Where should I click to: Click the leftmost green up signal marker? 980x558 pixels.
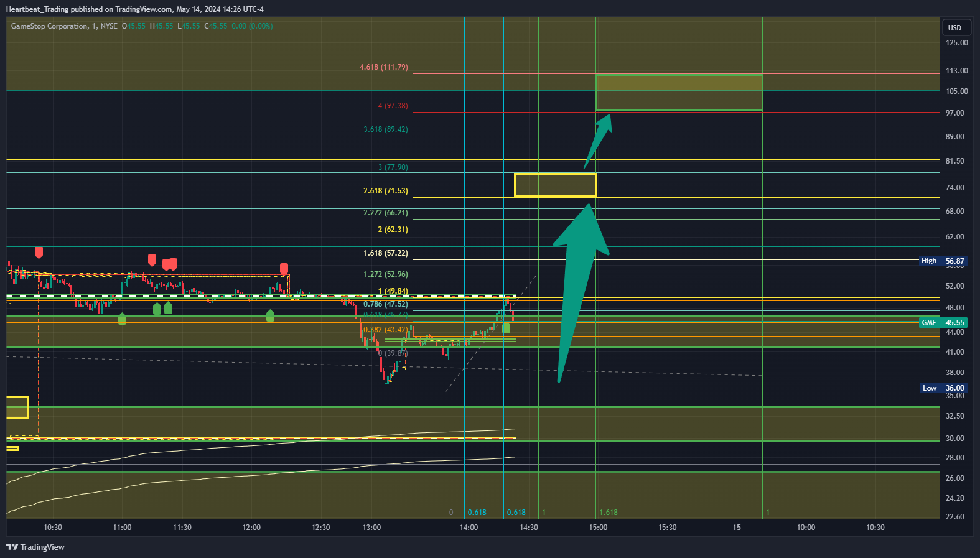point(122,319)
